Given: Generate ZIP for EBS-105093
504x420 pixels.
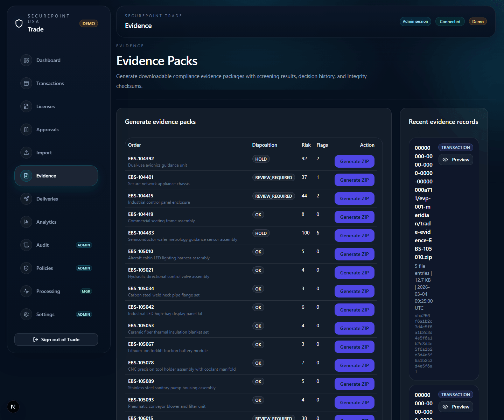Looking at the screenshot, I should coord(355,402).
